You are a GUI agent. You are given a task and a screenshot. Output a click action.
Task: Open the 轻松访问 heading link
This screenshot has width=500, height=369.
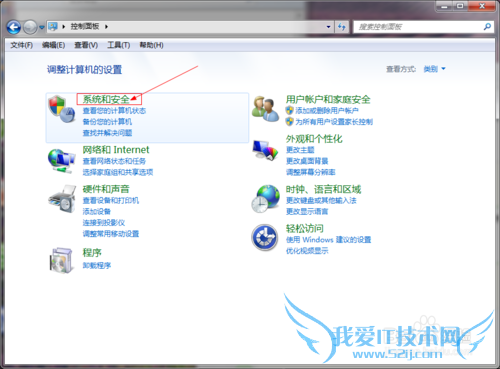point(304,228)
